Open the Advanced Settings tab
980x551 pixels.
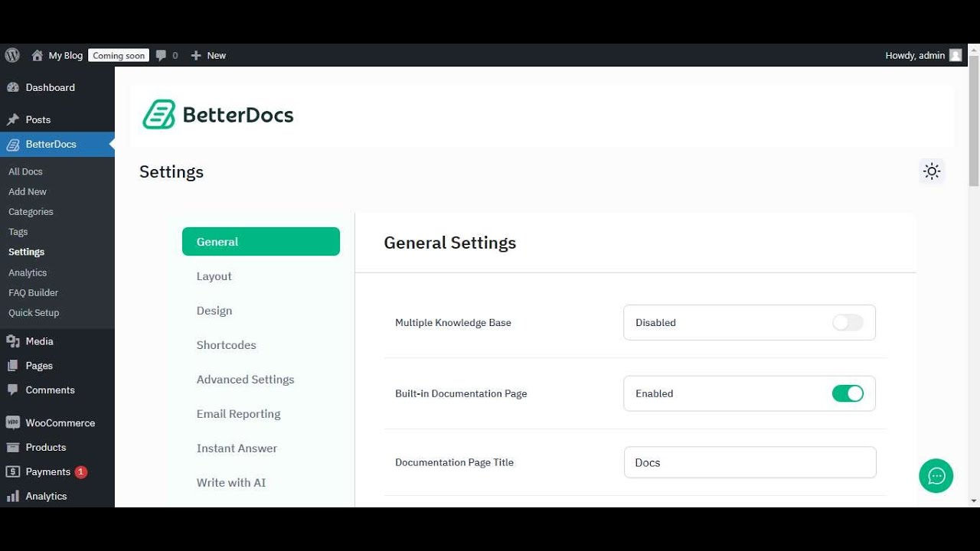pos(246,380)
